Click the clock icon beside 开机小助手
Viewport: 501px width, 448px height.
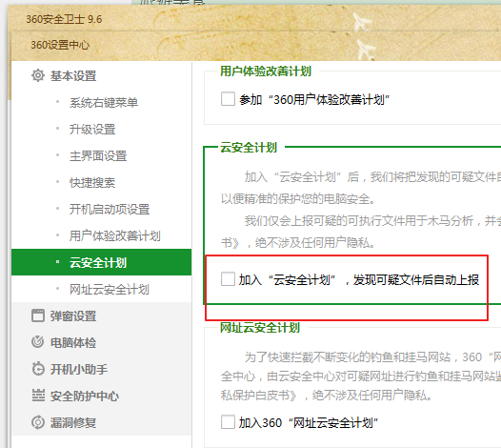38,369
